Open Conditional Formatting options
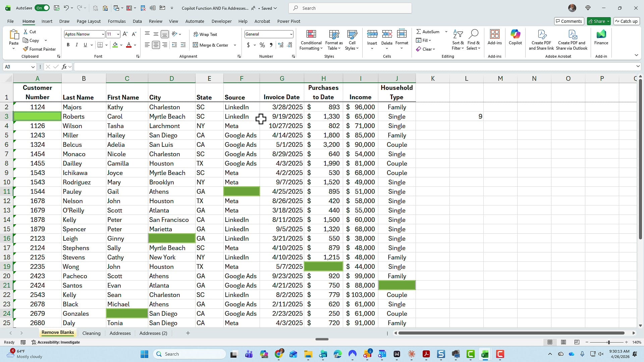The height and width of the screenshot is (362, 644). pyautogui.click(x=311, y=40)
